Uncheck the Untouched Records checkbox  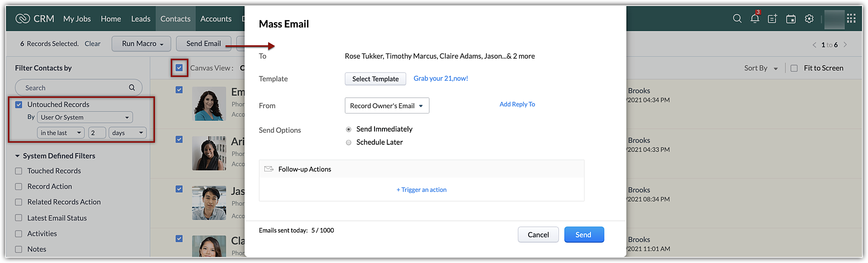tap(19, 105)
